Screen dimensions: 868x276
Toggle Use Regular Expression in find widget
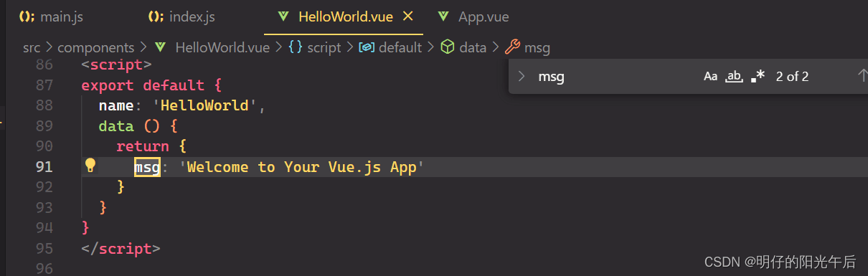pyautogui.click(x=758, y=76)
